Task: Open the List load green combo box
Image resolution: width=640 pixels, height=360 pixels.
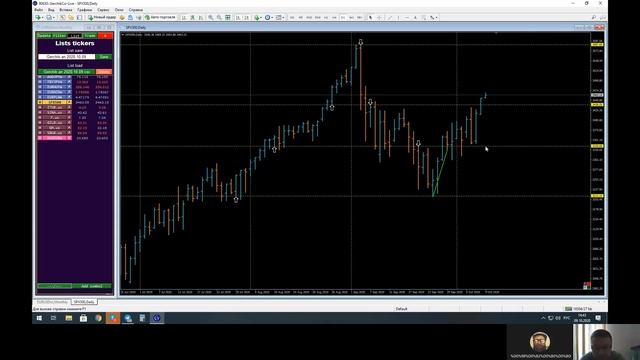Action: tap(67, 72)
